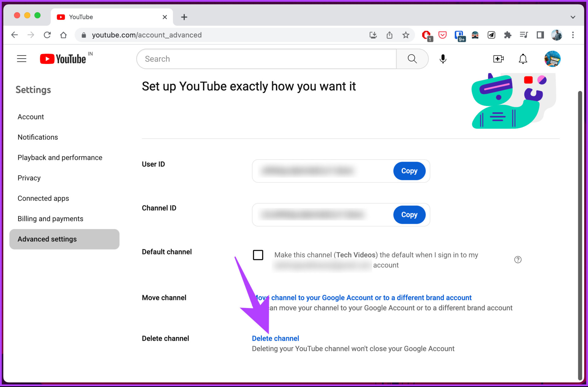This screenshot has height=387, width=588.
Task: Click the blurred Channel ID value field
Action: pyautogui.click(x=312, y=215)
